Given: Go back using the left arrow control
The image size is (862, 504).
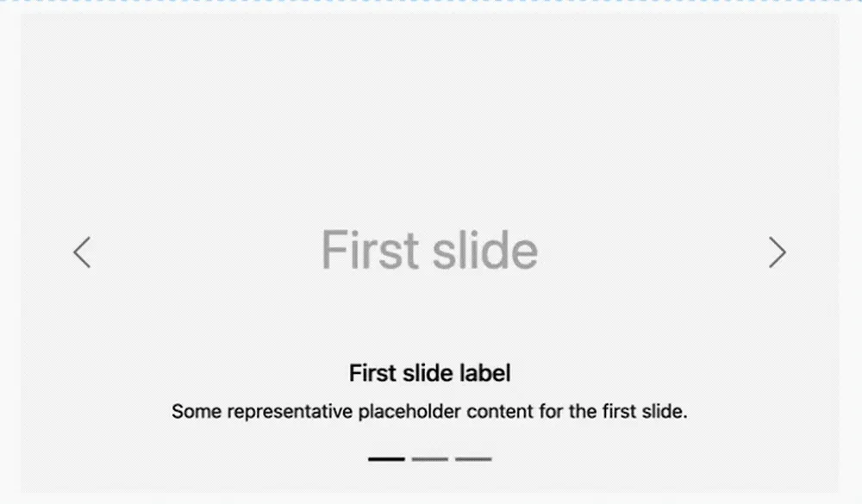Looking at the screenshot, I should click(82, 252).
